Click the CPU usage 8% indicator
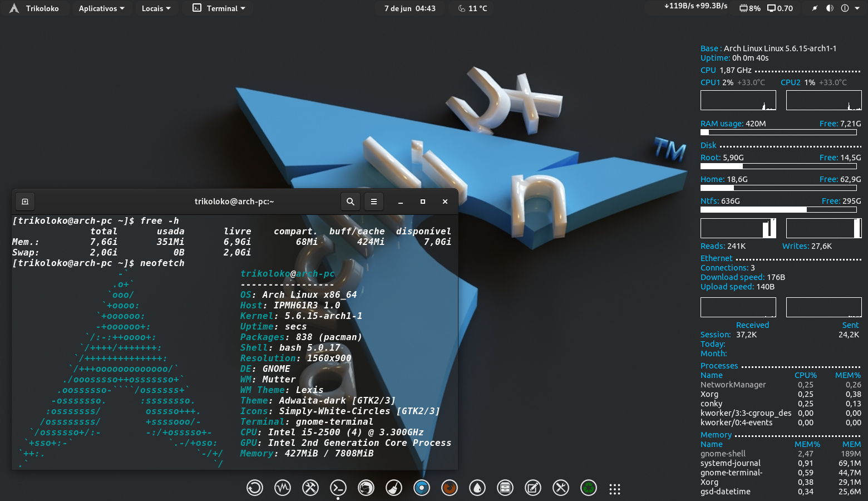Image resolution: width=868 pixels, height=501 pixels. click(x=749, y=8)
